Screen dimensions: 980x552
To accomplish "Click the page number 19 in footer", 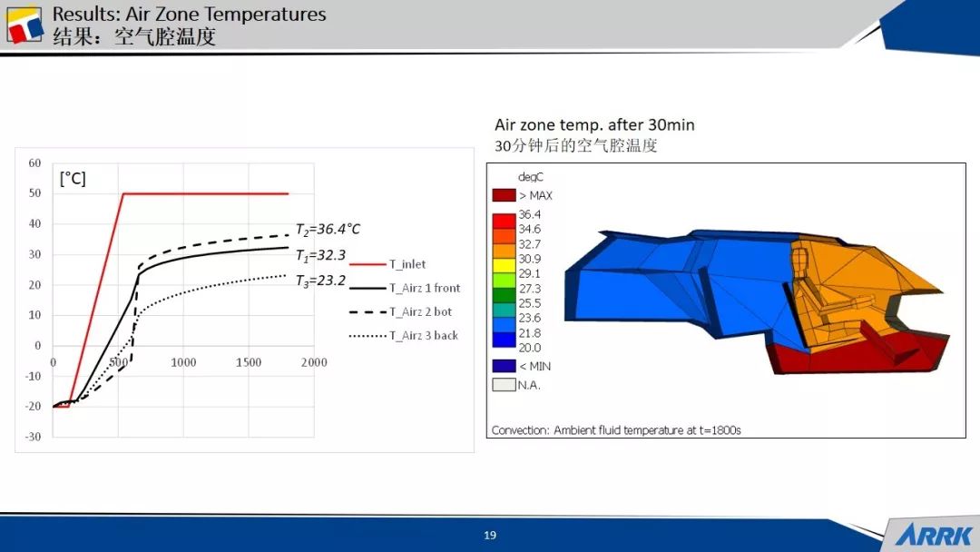I will (490, 536).
